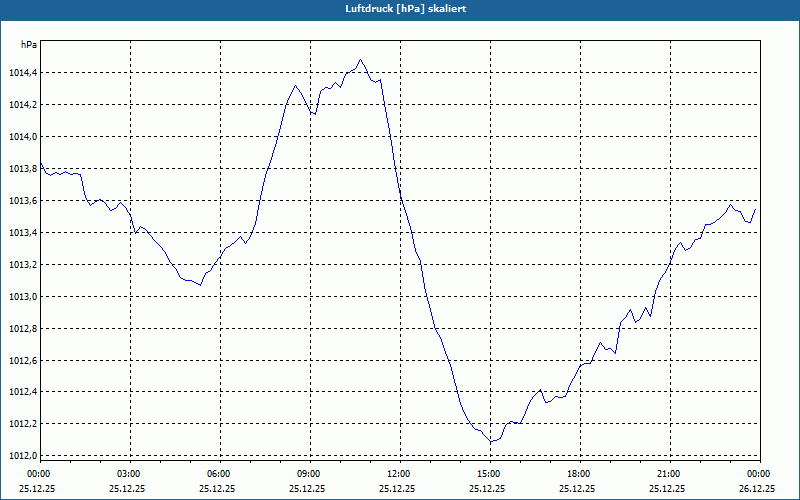800x500 pixels.
Task: Select the 1014,0 y-axis value
Action: point(23,137)
